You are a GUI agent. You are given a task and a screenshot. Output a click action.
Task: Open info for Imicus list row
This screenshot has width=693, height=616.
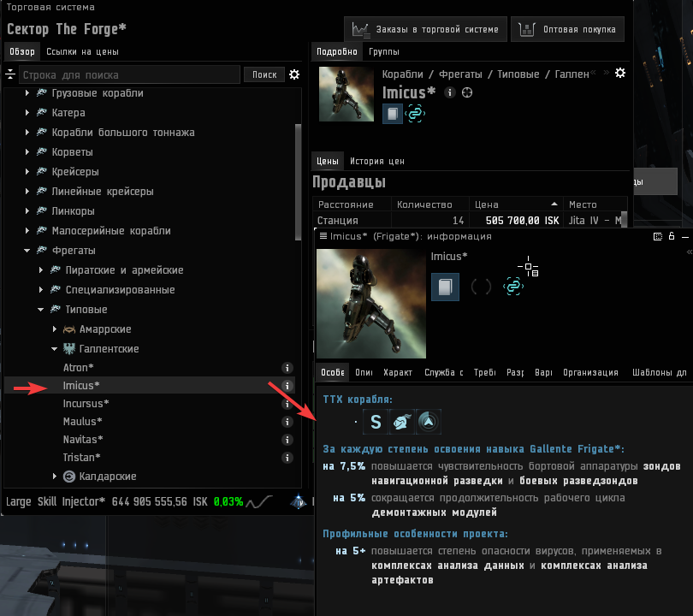click(287, 386)
